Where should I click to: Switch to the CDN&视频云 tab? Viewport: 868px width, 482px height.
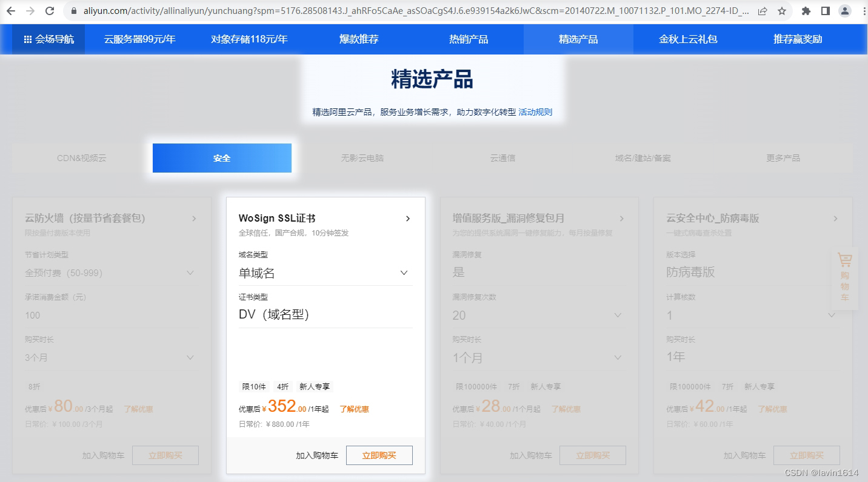(81, 158)
